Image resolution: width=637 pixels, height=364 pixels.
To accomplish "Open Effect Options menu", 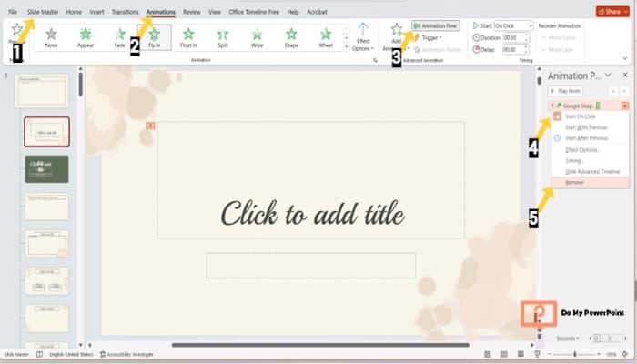I will pos(363,37).
